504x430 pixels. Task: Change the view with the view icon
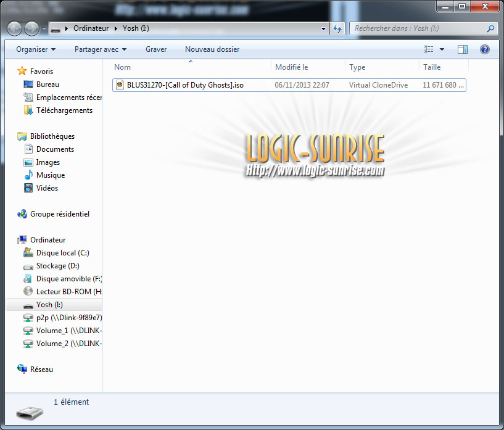pyautogui.click(x=429, y=49)
